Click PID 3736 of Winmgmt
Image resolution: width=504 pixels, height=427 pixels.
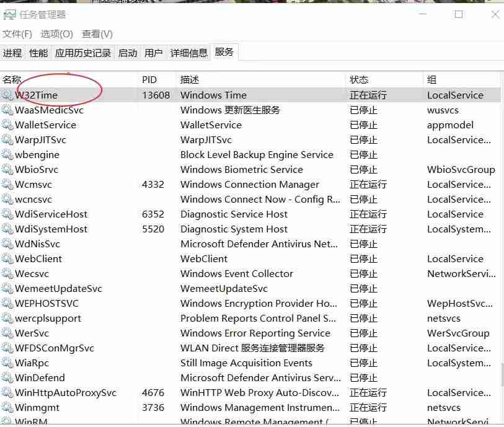[x=153, y=407]
